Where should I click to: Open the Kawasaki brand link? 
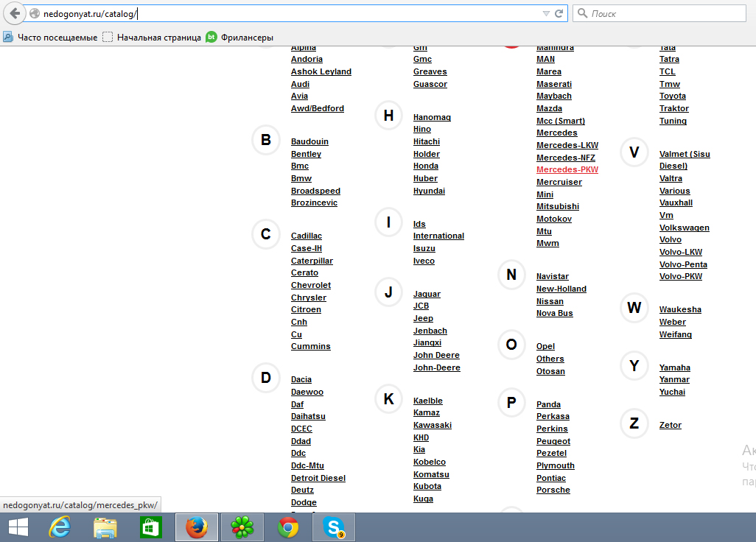click(x=433, y=425)
